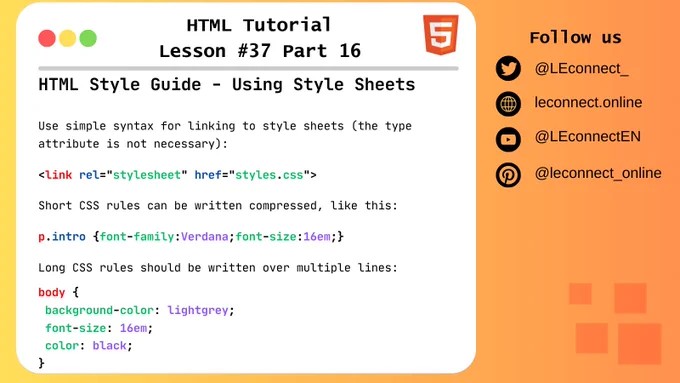Open the @LEconnect_ Twitter handle
This screenshot has width=680, height=383.
[x=581, y=69]
